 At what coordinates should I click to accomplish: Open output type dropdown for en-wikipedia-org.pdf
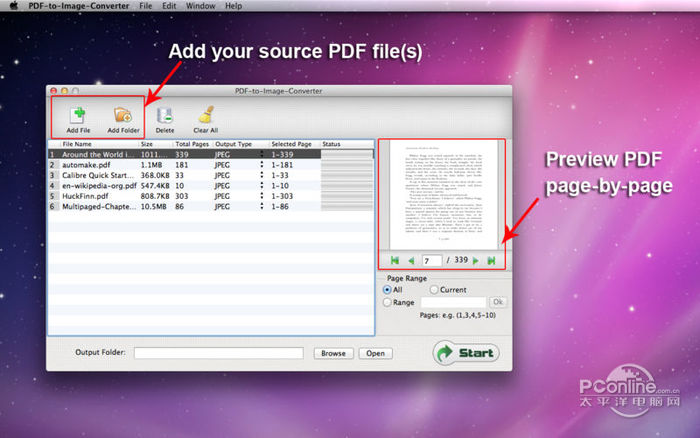(262, 185)
